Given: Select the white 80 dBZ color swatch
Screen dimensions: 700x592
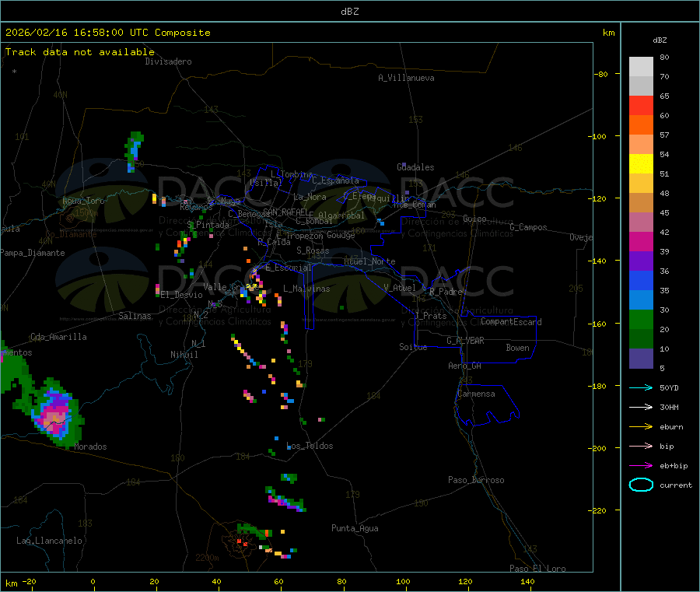Looking at the screenshot, I should (641, 67).
